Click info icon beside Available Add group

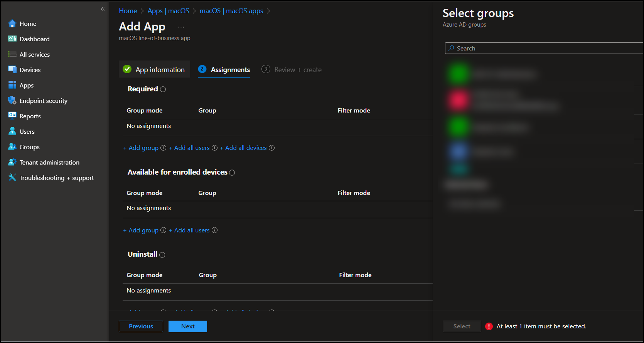163,230
